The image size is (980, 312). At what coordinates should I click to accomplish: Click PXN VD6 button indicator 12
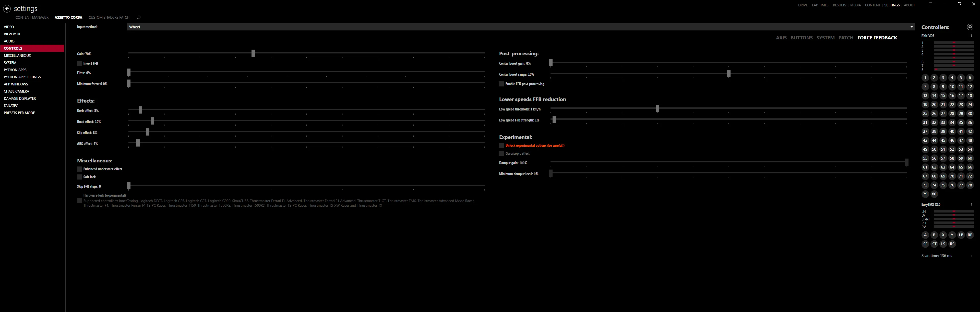970,87
